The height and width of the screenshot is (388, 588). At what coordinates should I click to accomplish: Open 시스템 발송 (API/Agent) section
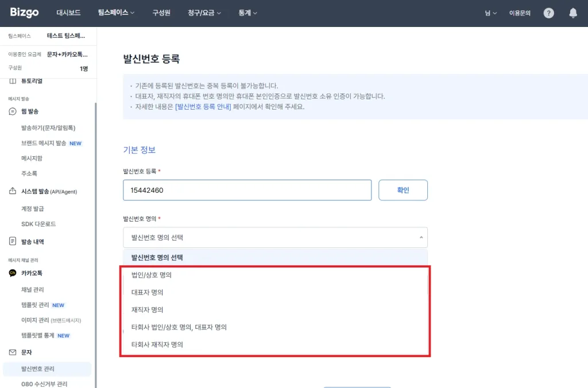point(49,191)
